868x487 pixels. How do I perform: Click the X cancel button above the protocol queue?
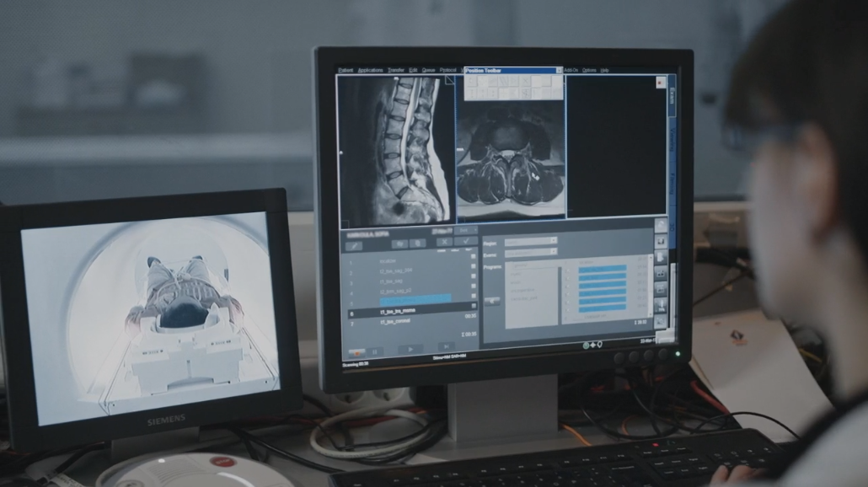[x=444, y=242]
